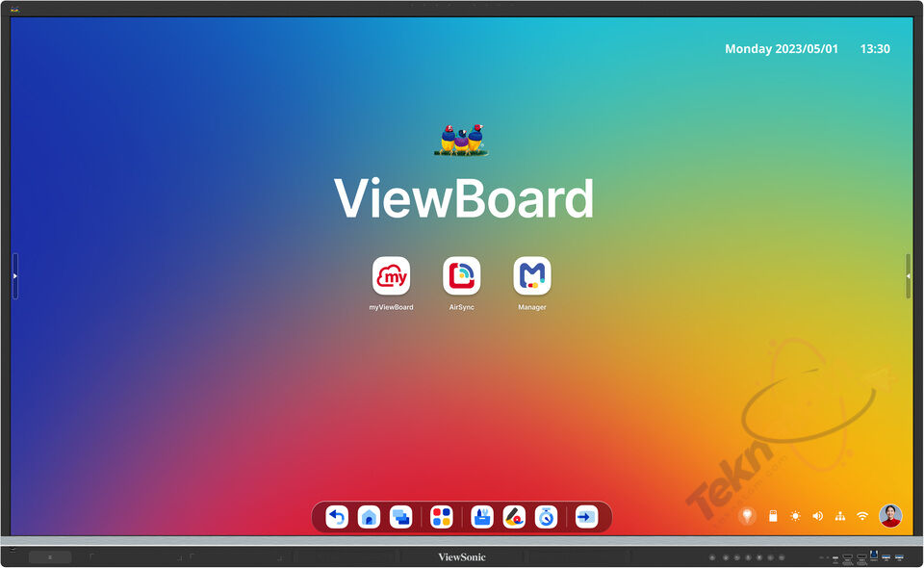Click the clock time '13:30'

(x=875, y=49)
